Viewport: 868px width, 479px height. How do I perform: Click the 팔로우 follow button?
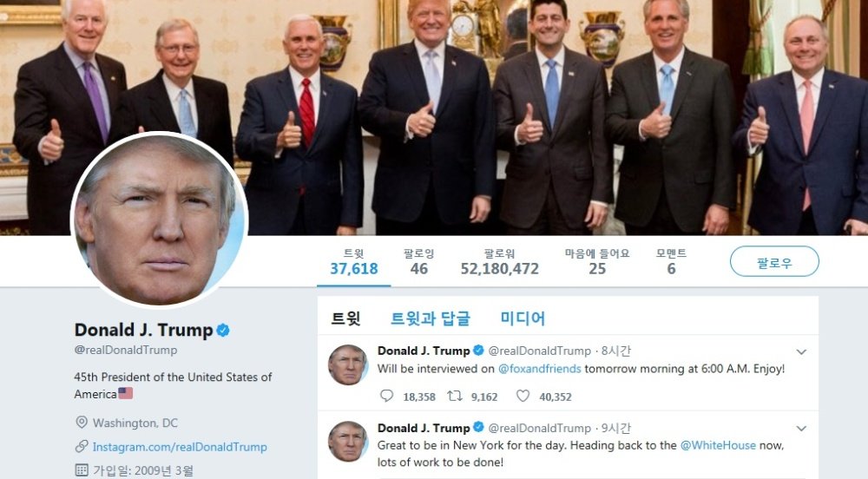coord(774,261)
